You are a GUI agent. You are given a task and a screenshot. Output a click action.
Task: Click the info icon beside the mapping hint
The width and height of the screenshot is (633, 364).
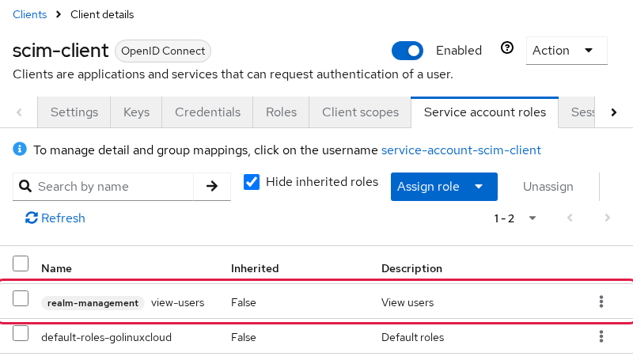pyautogui.click(x=20, y=150)
